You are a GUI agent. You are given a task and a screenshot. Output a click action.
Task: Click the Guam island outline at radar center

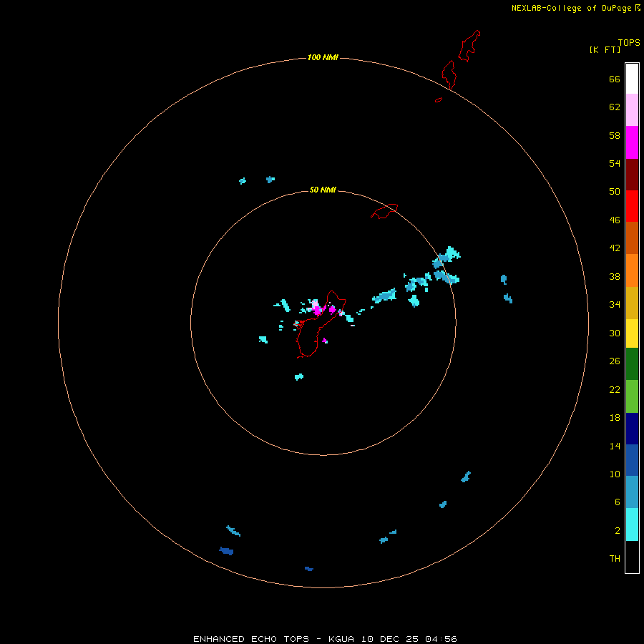point(321,324)
